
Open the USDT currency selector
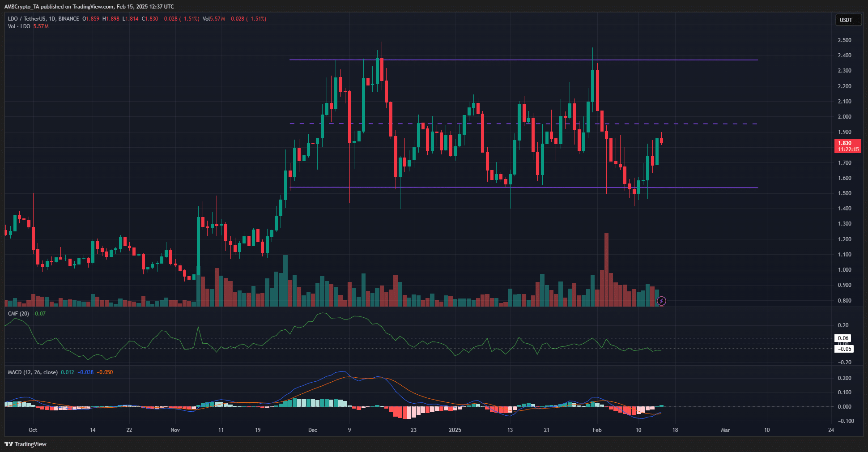click(848, 20)
